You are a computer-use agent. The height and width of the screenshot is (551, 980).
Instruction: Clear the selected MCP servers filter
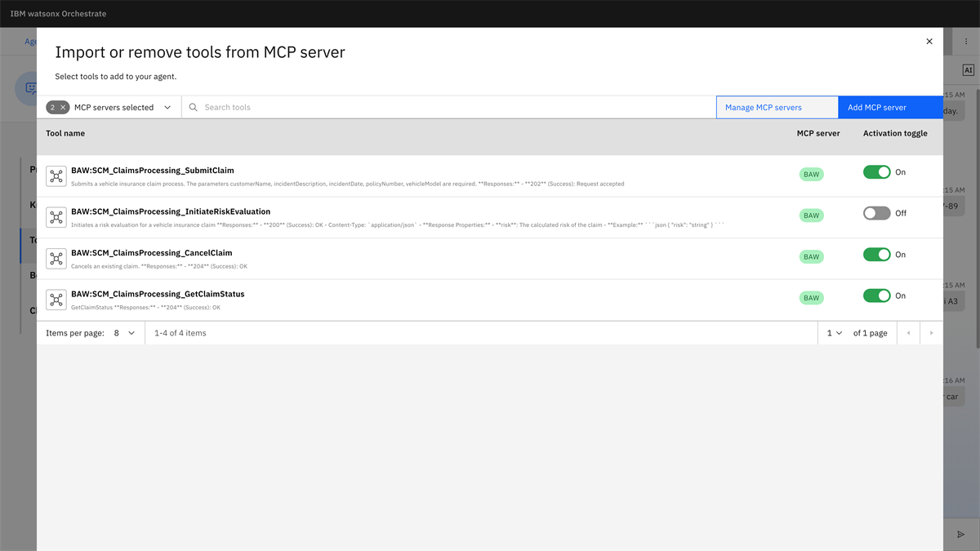[63, 108]
